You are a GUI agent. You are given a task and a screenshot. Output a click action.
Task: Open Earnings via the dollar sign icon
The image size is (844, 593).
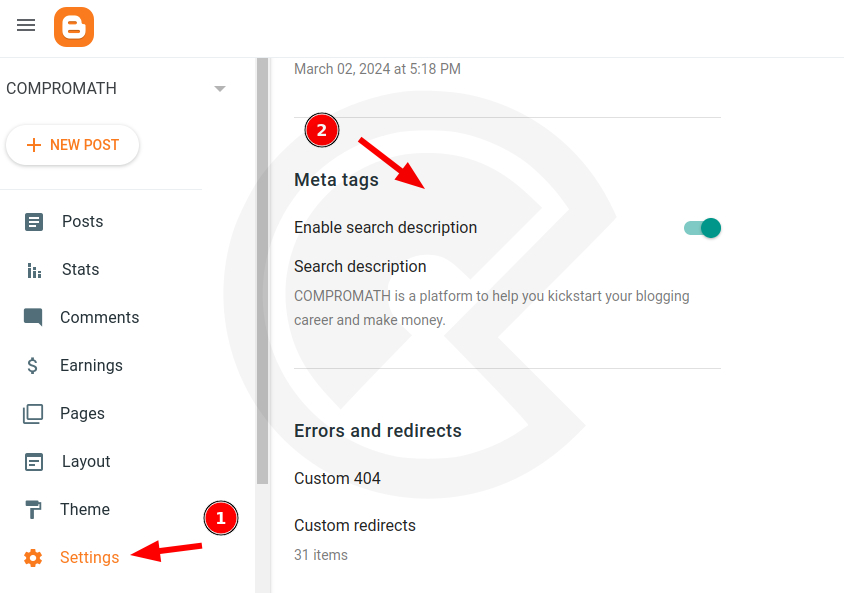click(33, 365)
